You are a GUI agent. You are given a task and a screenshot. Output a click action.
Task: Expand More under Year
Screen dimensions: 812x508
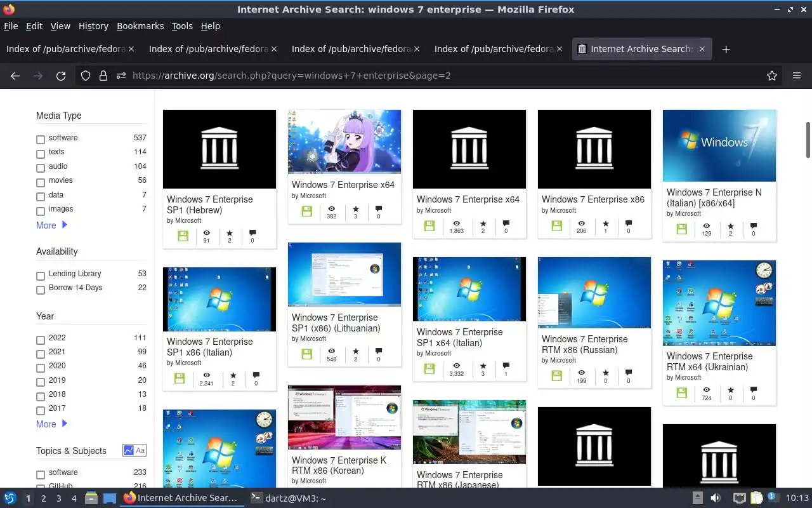pyautogui.click(x=51, y=424)
